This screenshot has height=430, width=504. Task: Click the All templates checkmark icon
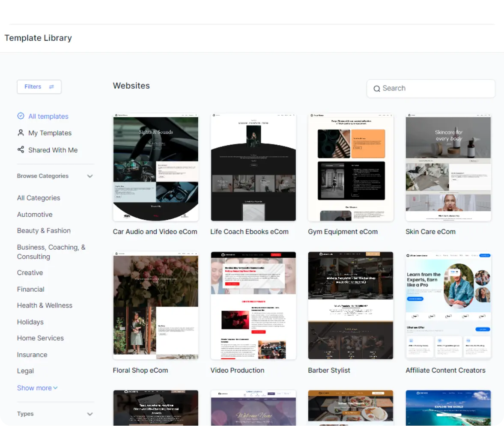click(x=21, y=116)
